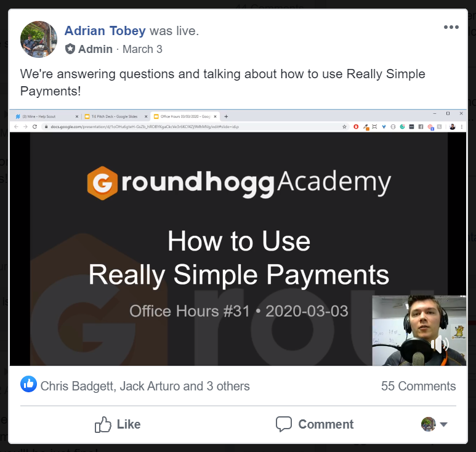Select the TiE Pitch Deck Google Slides tab
This screenshot has width=476, height=452.
coord(116,116)
